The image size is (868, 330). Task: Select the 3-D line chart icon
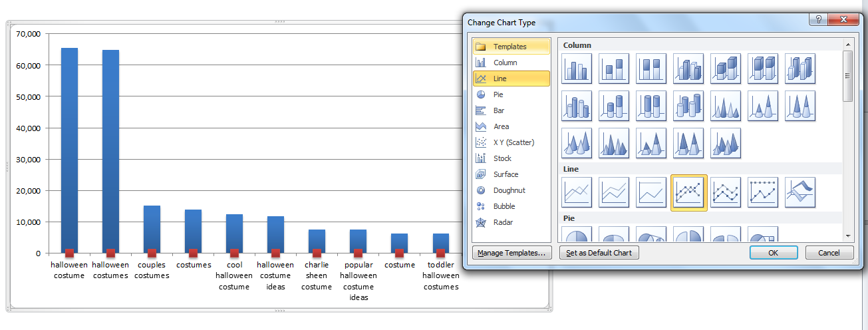pos(800,192)
